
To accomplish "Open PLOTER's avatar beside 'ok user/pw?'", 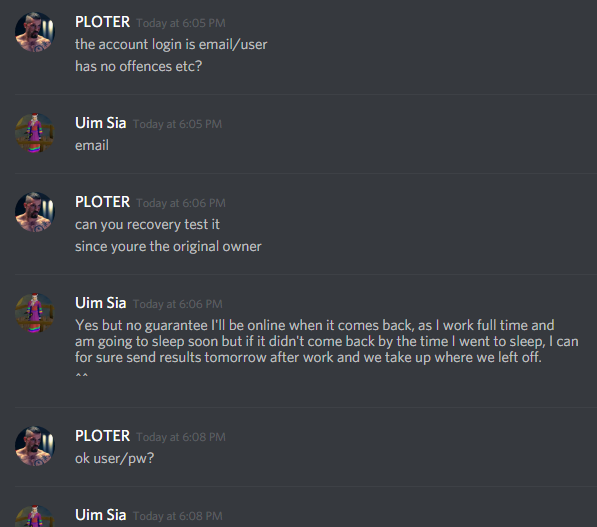I will [35, 446].
